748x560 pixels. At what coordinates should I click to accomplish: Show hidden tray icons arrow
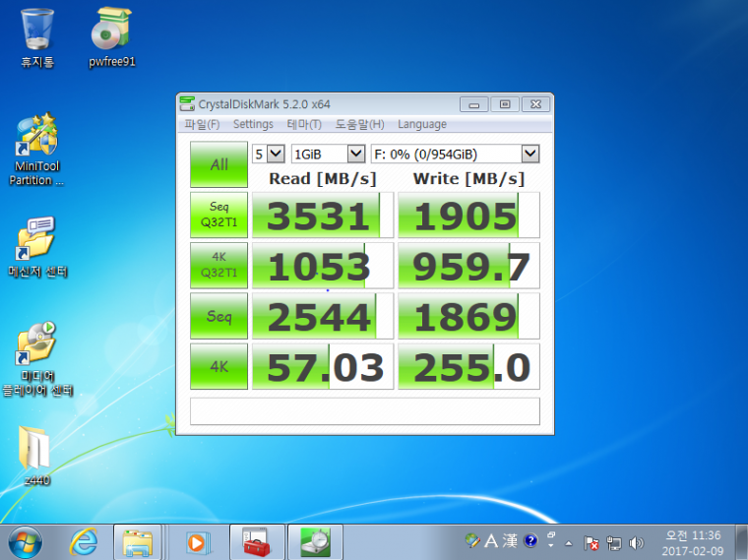(569, 543)
